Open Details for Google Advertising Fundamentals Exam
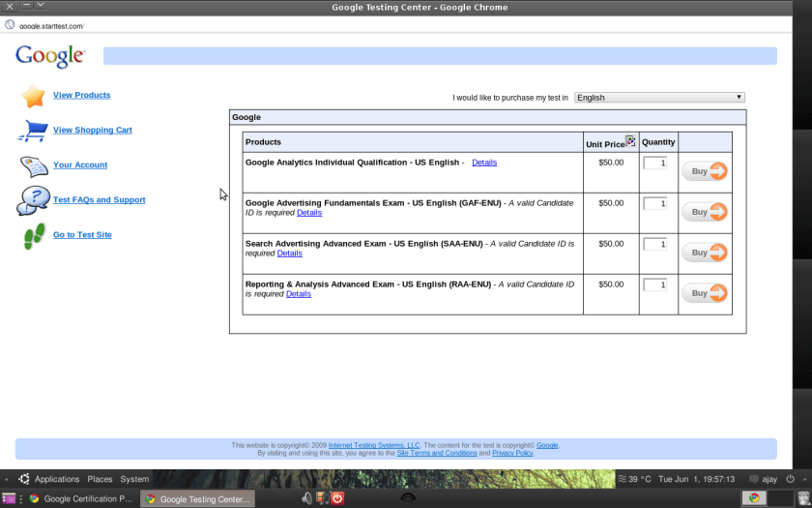 click(x=309, y=213)
